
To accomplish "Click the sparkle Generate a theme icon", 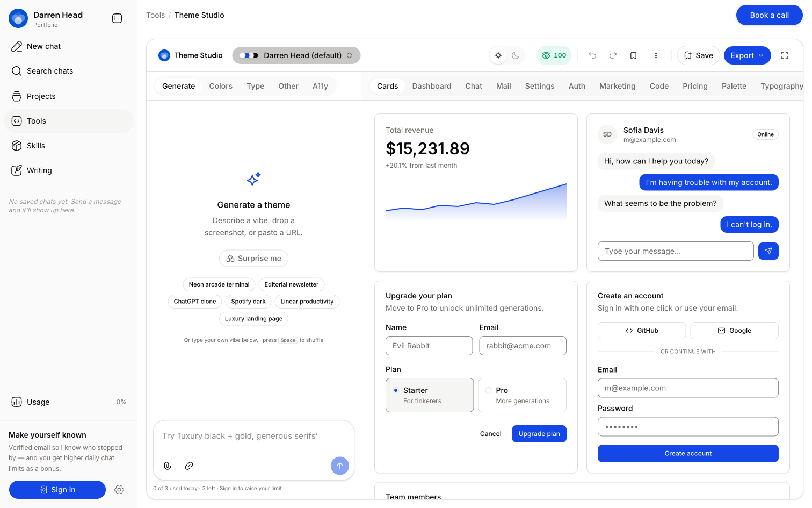I will [253, 179].
